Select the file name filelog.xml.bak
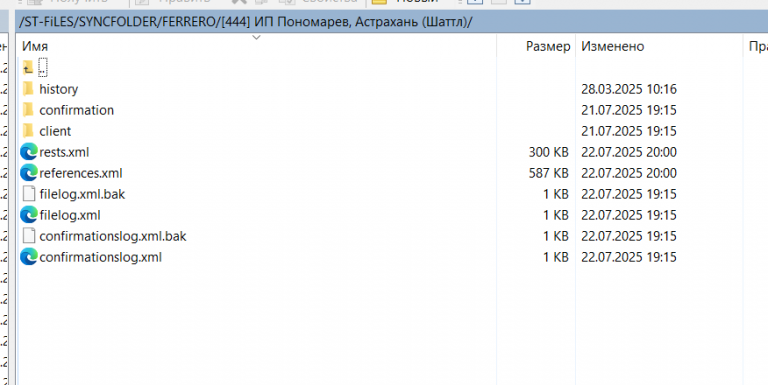 [82, 194]
